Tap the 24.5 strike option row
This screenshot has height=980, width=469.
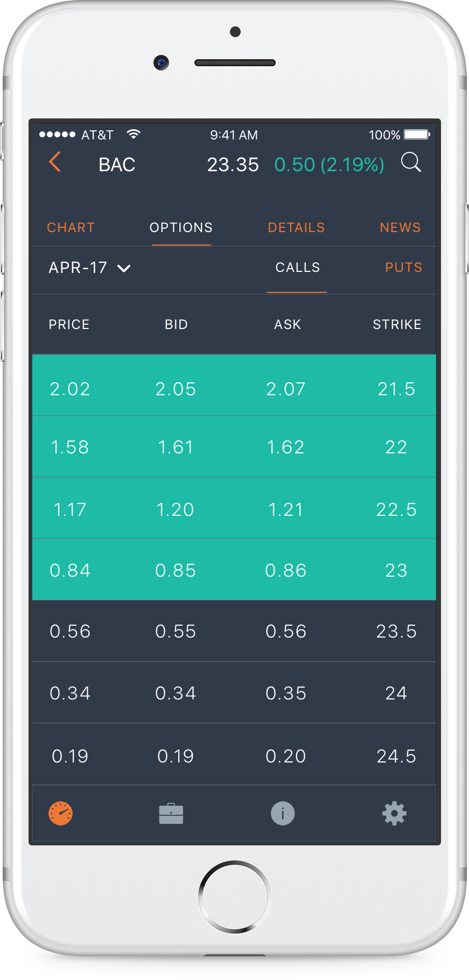[234, 756]
